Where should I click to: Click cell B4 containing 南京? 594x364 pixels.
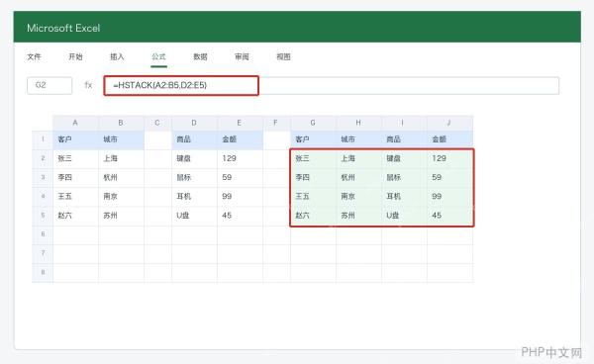[x=121, y=197]
